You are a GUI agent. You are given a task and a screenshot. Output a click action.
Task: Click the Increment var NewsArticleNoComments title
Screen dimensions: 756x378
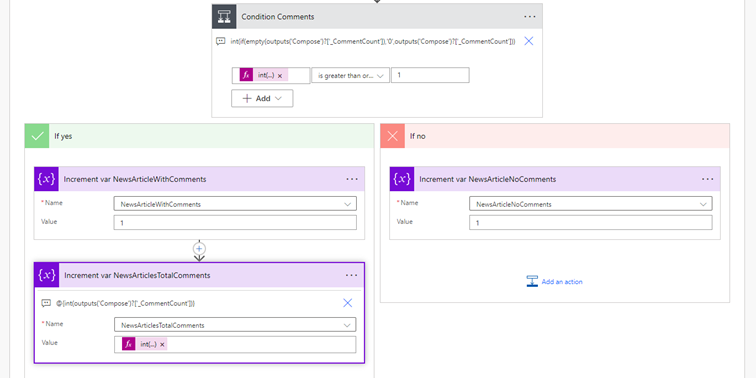tap(487, 179)
